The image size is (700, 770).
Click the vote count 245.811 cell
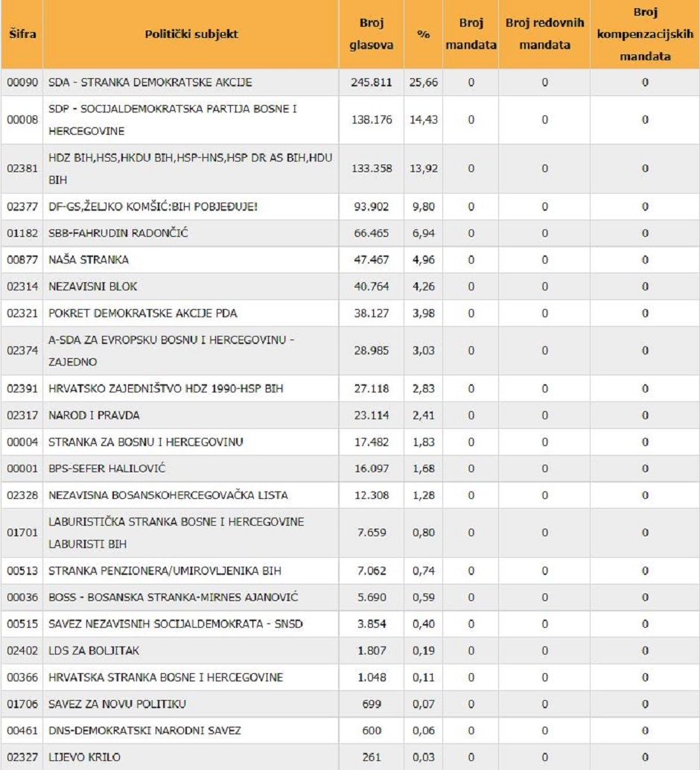(x=372, y=82)
